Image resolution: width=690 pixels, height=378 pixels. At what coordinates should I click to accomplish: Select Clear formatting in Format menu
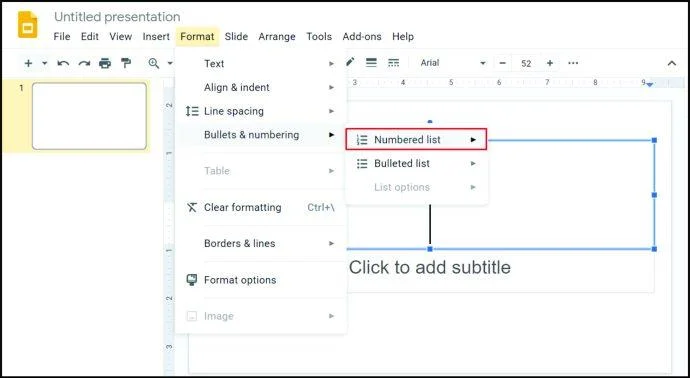261,208
